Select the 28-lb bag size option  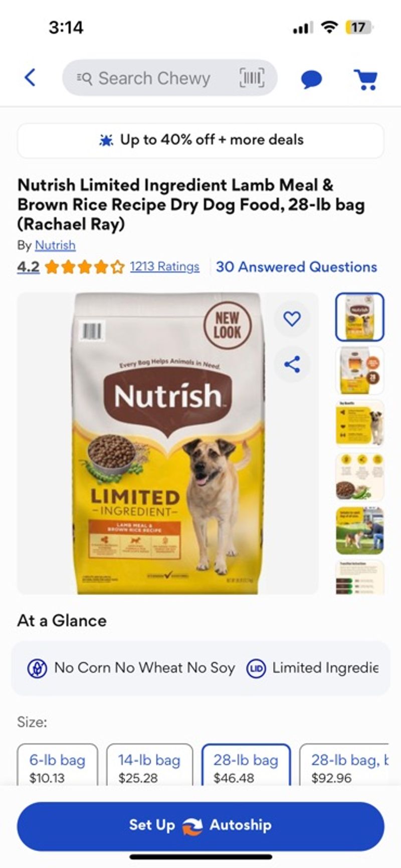tap(246, 767)
